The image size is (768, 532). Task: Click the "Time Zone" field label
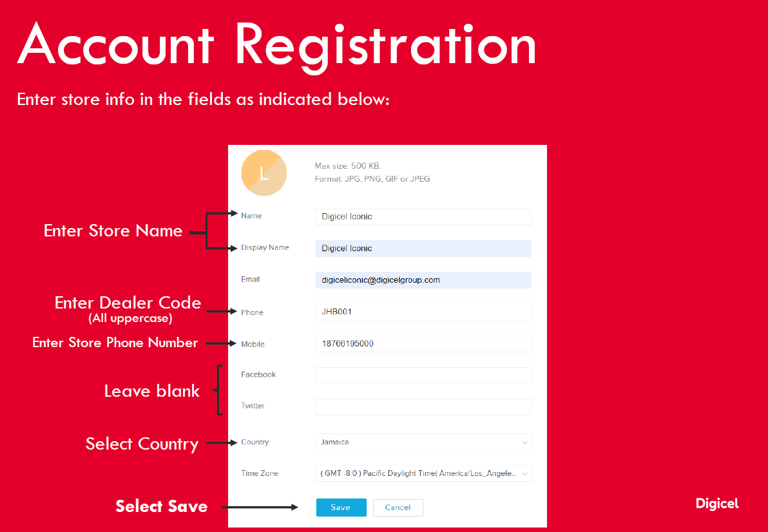pyautogui.click(x=260, y=473)
